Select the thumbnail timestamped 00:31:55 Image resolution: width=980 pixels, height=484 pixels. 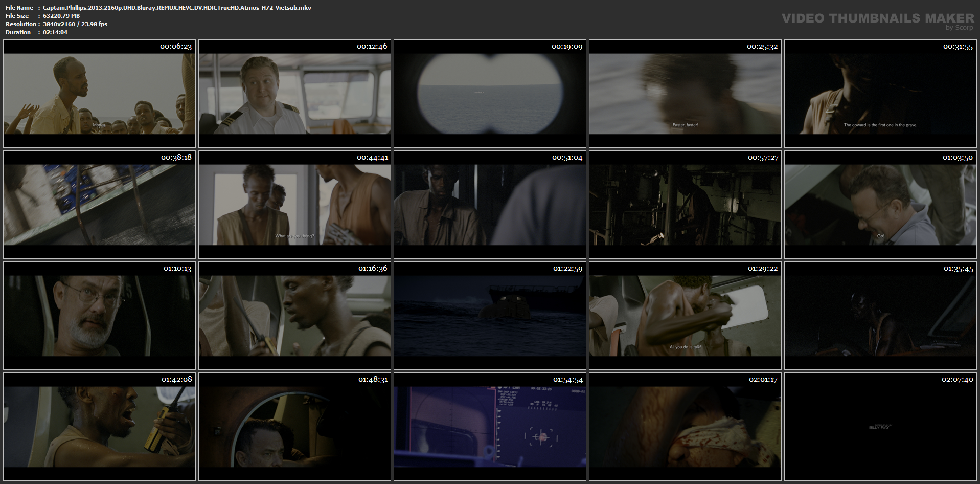tap(880, 94)
